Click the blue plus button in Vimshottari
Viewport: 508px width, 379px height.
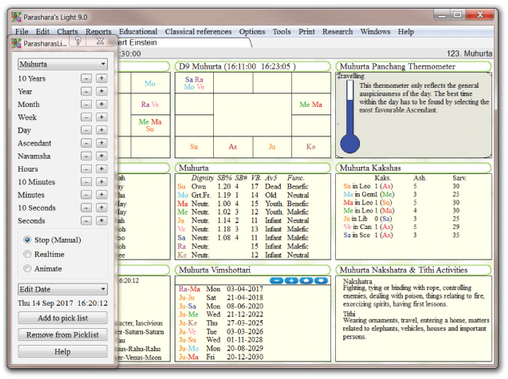[x=292, y=281]
